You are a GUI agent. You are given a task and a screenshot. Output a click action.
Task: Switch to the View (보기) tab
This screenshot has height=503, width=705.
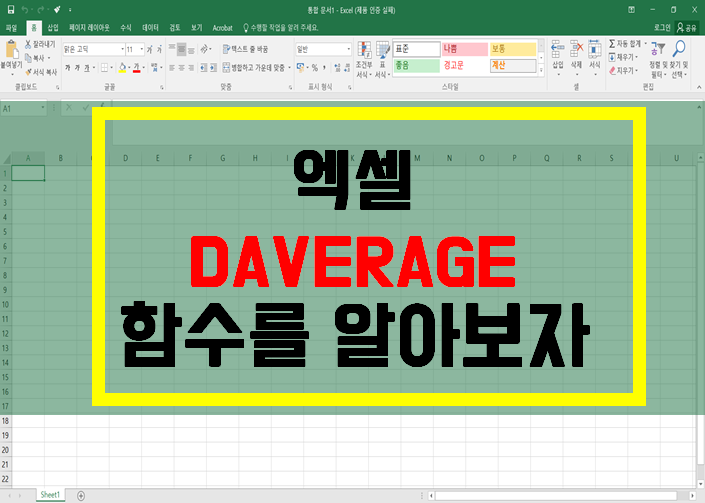pyautogui.click(x=196, y=28)
